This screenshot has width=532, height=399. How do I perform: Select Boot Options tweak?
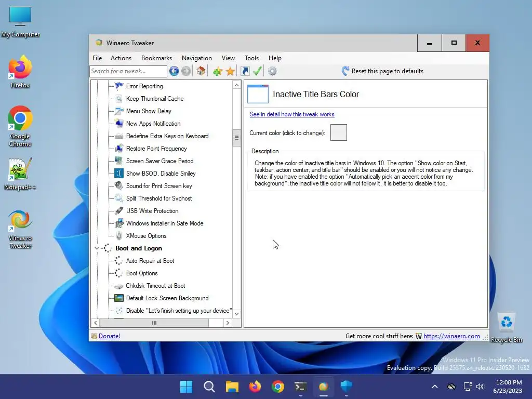tap(142, 273)
